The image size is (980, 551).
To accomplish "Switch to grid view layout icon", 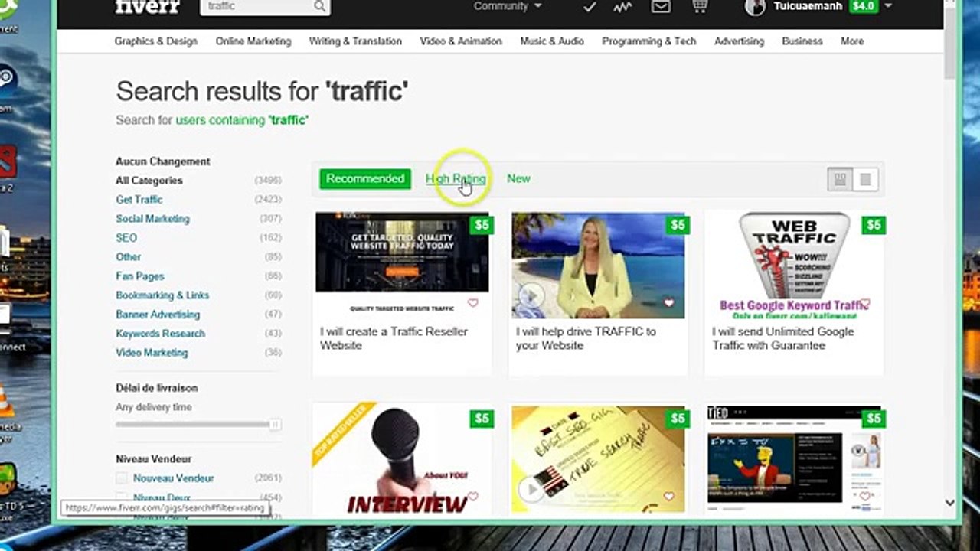I will (x=840, y=179).
